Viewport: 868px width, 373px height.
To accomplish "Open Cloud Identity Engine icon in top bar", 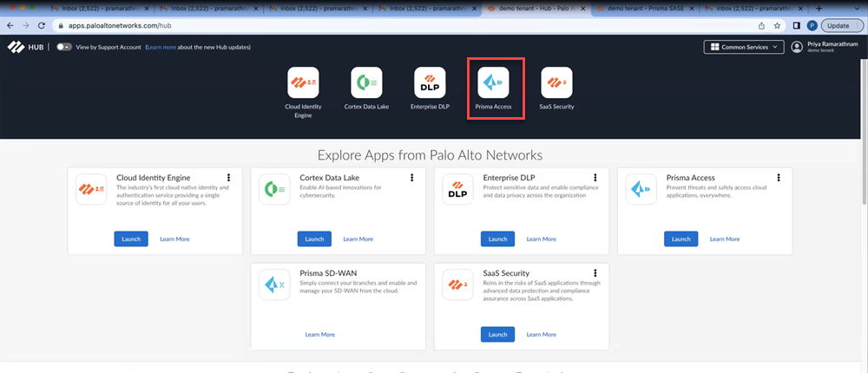I will click(303, 82).
